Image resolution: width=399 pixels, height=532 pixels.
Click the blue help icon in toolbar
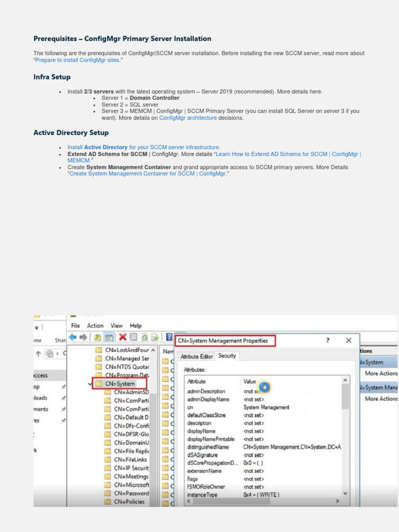click(169, 337)
